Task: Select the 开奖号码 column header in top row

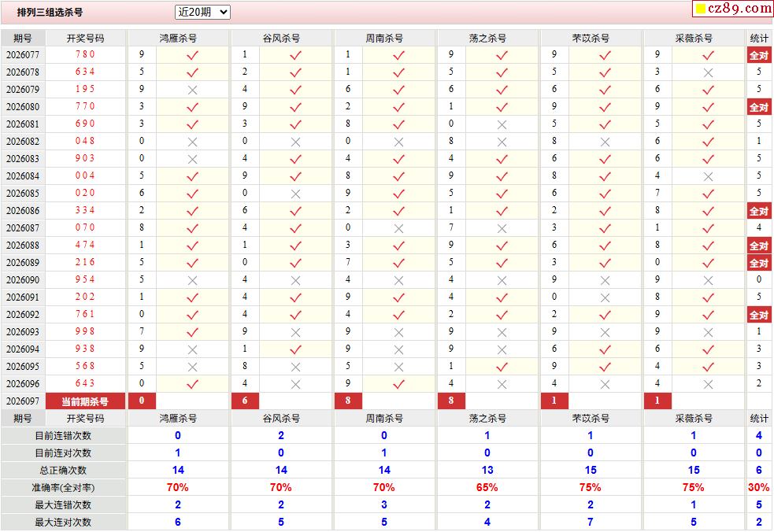Action: point(85,38)
